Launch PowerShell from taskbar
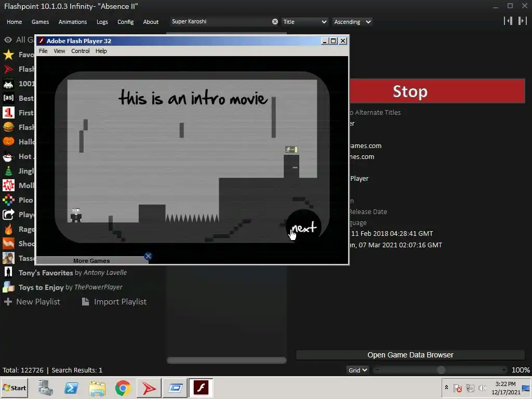This screenshot has width=532, height=399. coord(71,388)
